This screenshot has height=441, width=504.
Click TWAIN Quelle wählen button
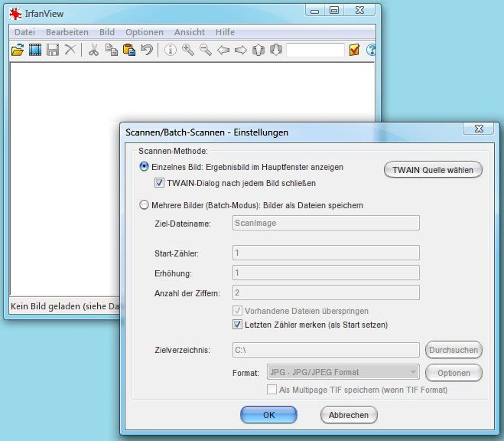click(433, 170)
